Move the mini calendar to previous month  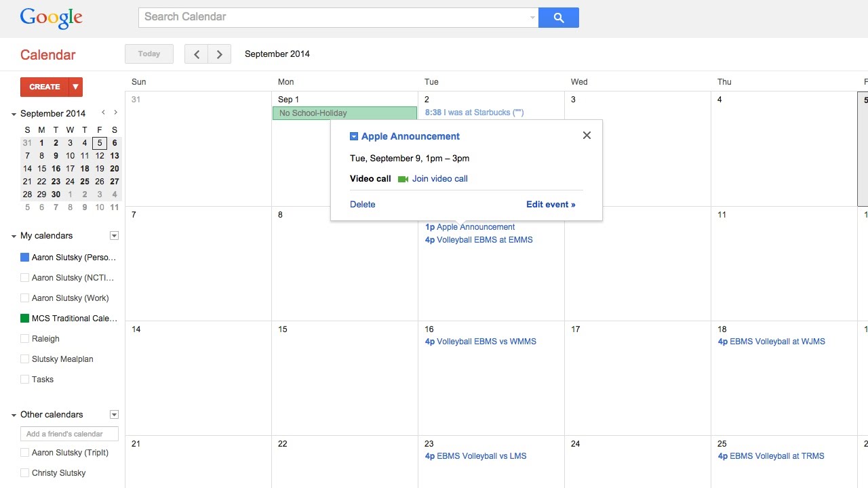[x=103, y=113]
